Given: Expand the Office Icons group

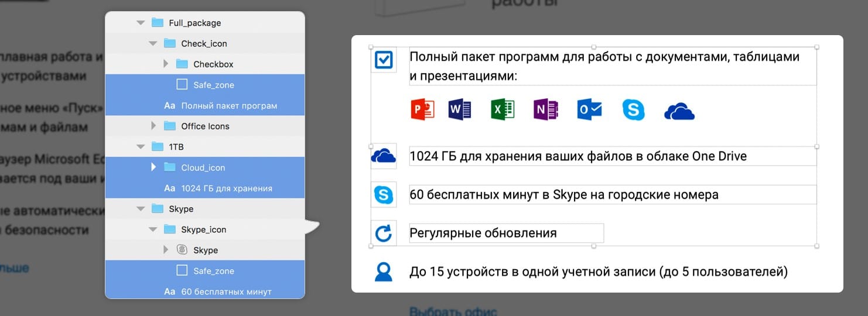Looking at the screenshot, I should 153,126.
